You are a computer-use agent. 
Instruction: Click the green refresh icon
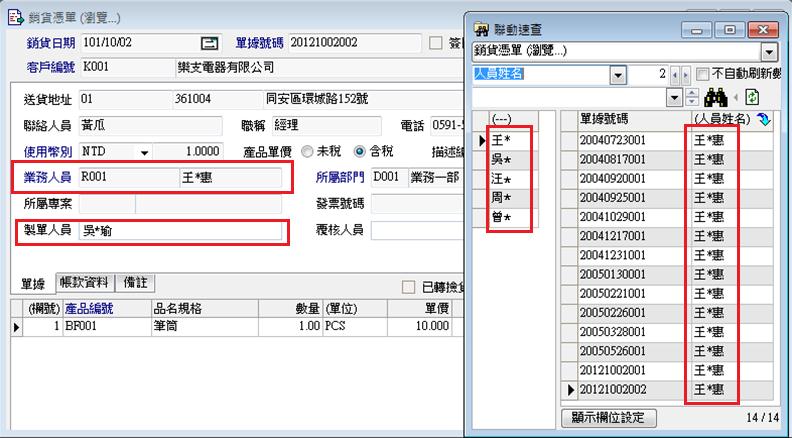coord(753,97)
